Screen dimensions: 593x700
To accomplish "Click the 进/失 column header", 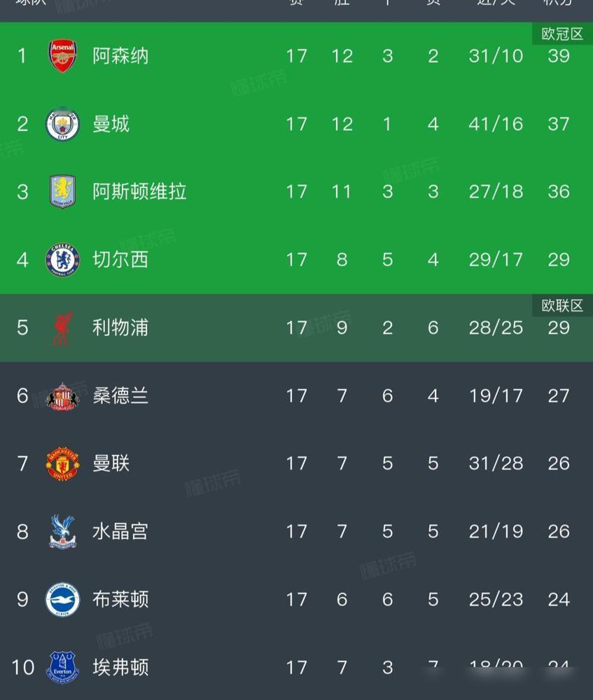I will tap(496, 4).
